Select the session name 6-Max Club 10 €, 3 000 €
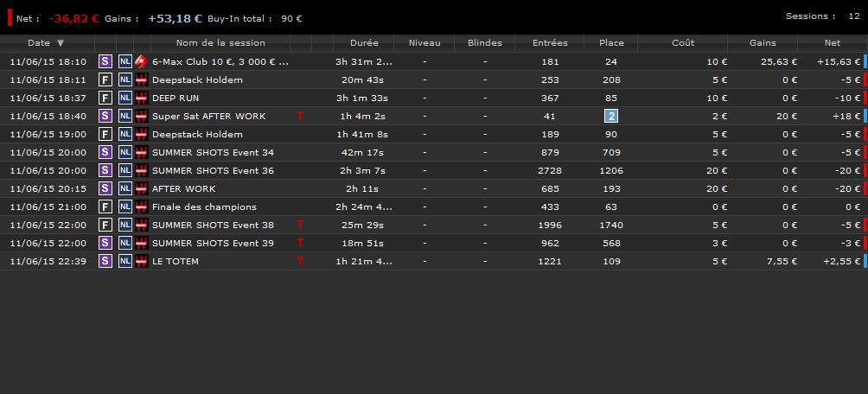Viewport: 868px width, 394px height. 220,62
